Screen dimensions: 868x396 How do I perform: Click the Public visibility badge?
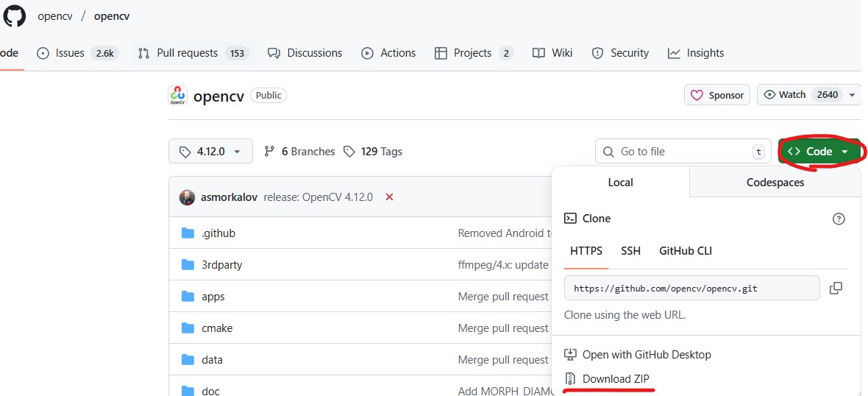click(x=268, y=95)
